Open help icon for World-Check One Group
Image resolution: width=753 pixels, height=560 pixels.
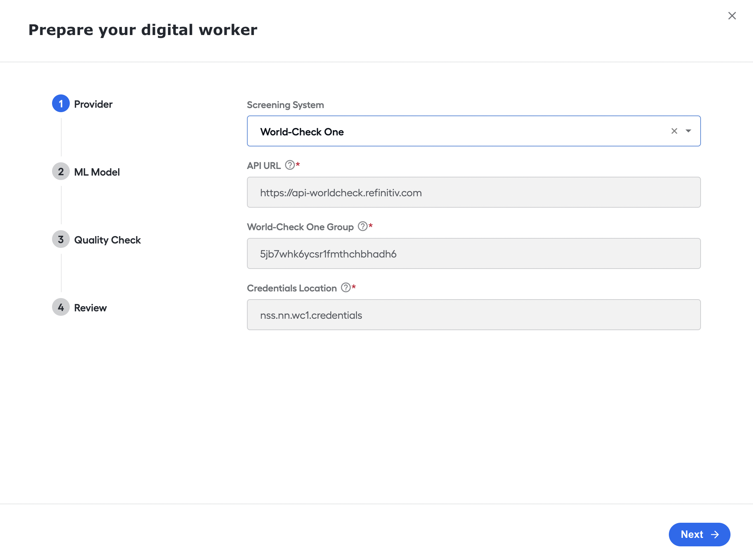point(363,226)
